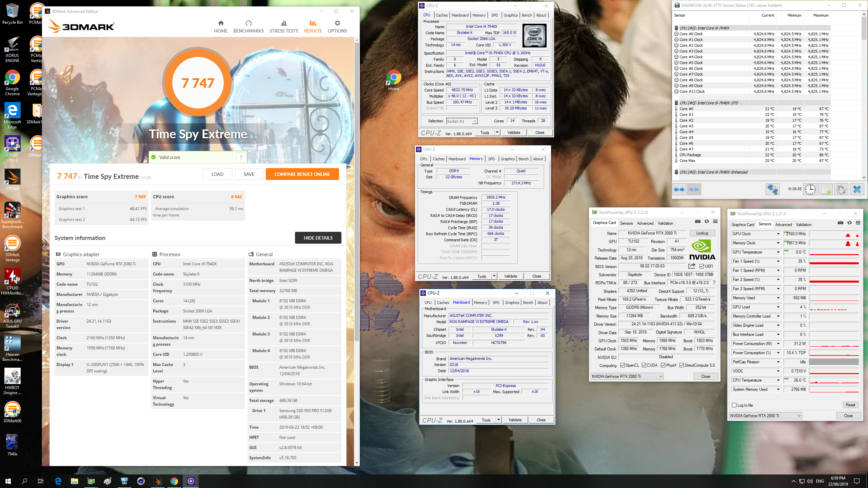
Task: Click the GPU-Z refresh icon in the Graphics Card window
Action: click(707, 222)
